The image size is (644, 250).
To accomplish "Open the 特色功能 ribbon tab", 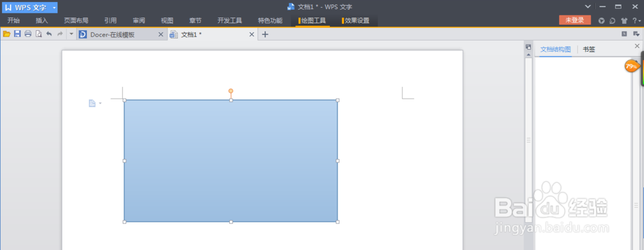I will (270, 21).
